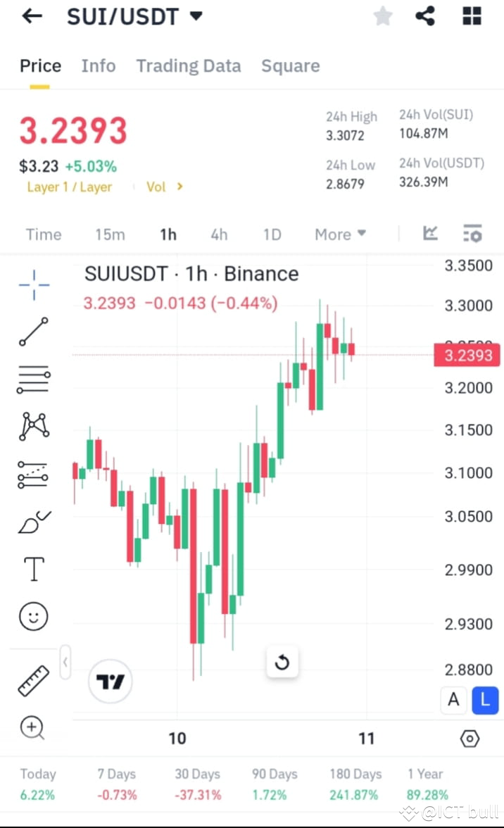Select the XABCD pattern tool

tap(32, 426)
